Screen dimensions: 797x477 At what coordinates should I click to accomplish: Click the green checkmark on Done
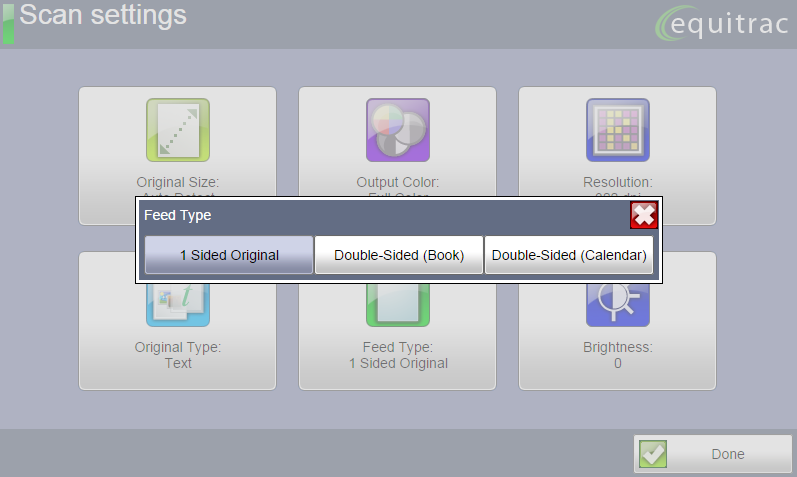pos(653,454)
